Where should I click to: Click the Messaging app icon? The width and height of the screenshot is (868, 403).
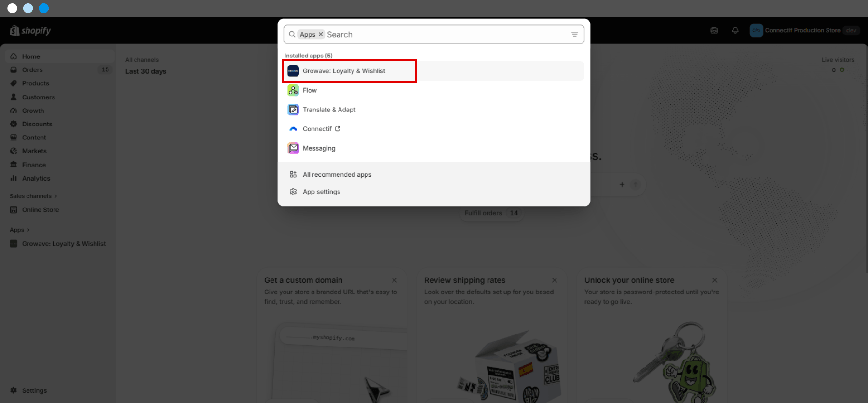click(293, 148)
